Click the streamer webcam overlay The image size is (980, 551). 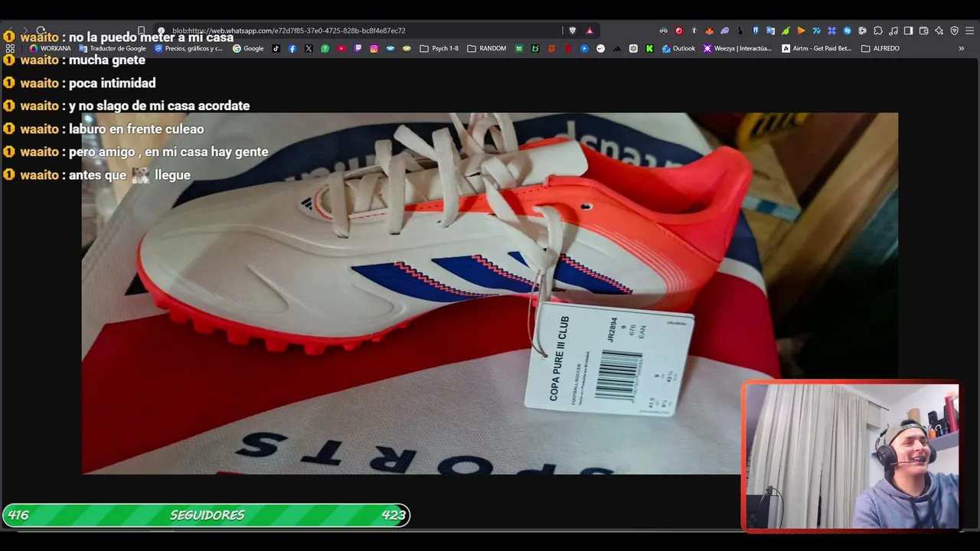coord(851,456)
